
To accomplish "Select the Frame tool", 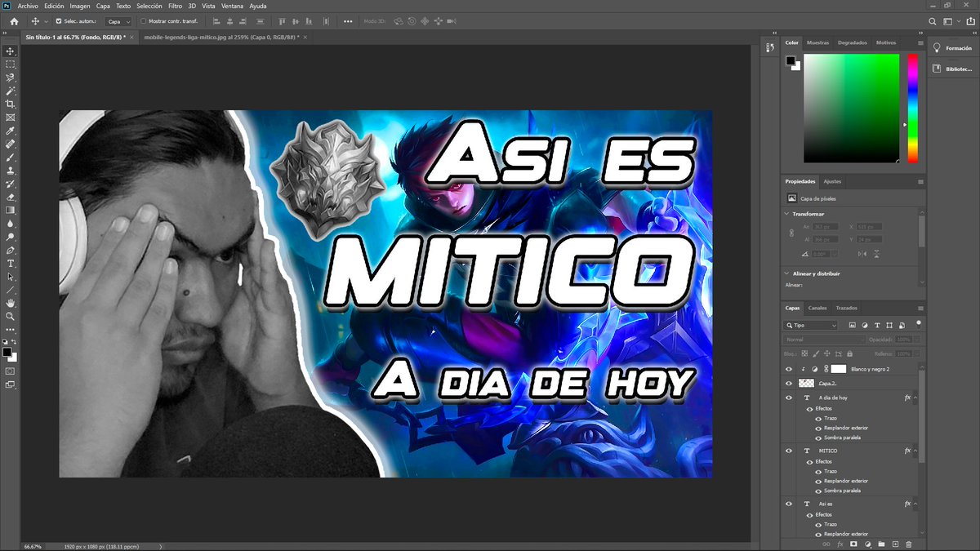I will click(11, 117).
